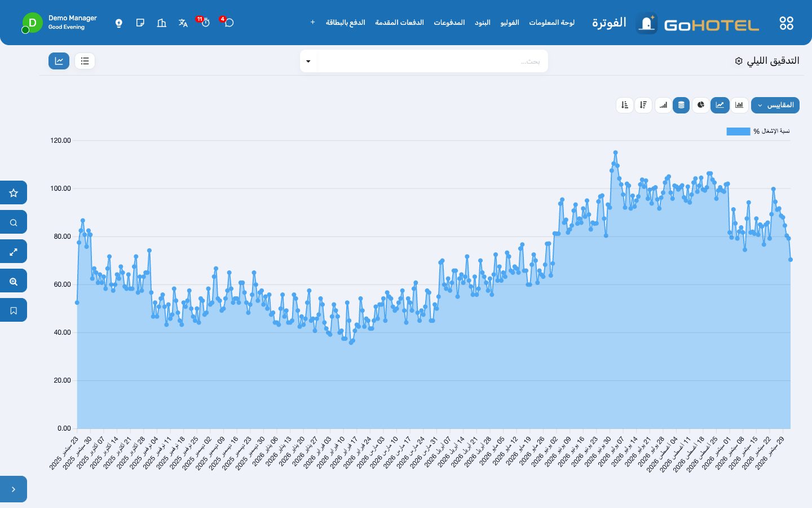Open the apps grid menu icon
Viewport: 812px width, 508px height.
(x=786, y=23)
